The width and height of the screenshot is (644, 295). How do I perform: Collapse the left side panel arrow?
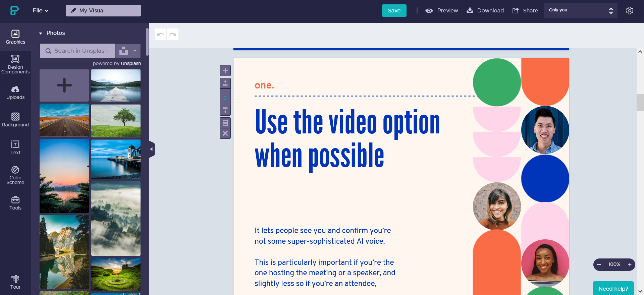(152, 149)
